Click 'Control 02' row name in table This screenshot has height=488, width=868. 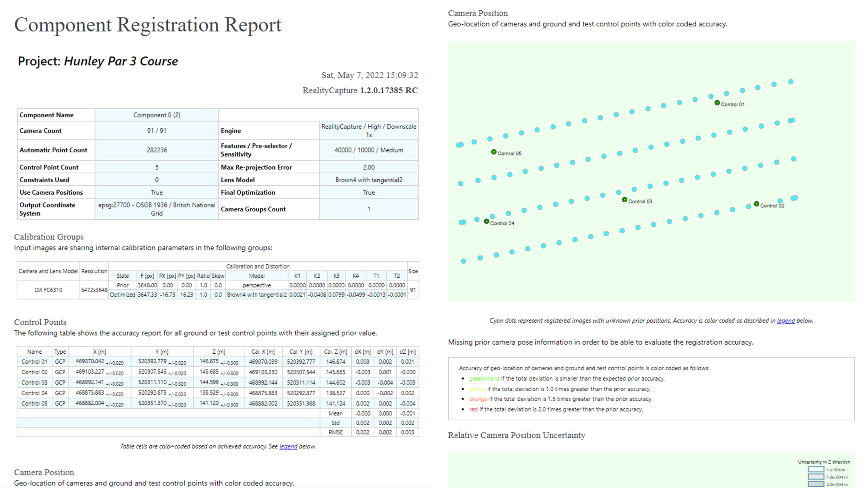point(34,372)
